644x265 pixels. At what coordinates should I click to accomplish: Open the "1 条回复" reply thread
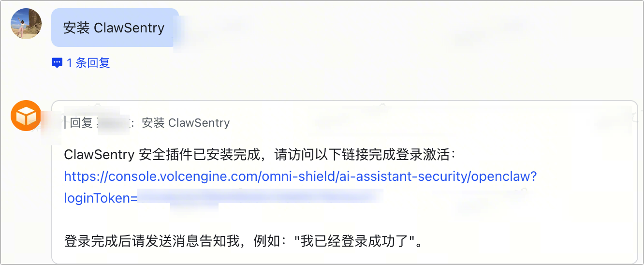[x=88, y=63]
